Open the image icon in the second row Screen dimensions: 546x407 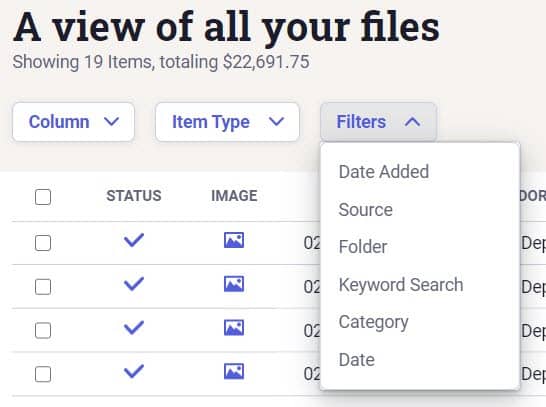pyautogui.click(x=234, y=284)
